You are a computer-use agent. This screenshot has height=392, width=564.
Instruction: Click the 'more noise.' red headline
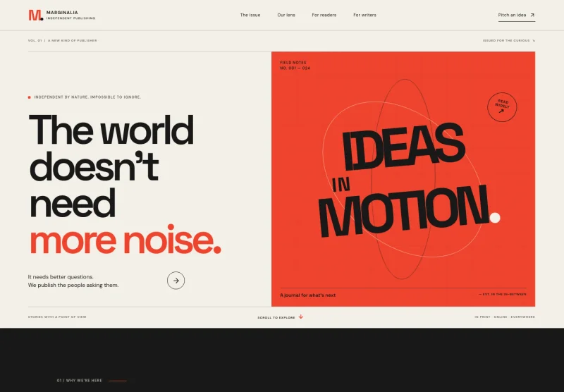[x=125, y=240]
